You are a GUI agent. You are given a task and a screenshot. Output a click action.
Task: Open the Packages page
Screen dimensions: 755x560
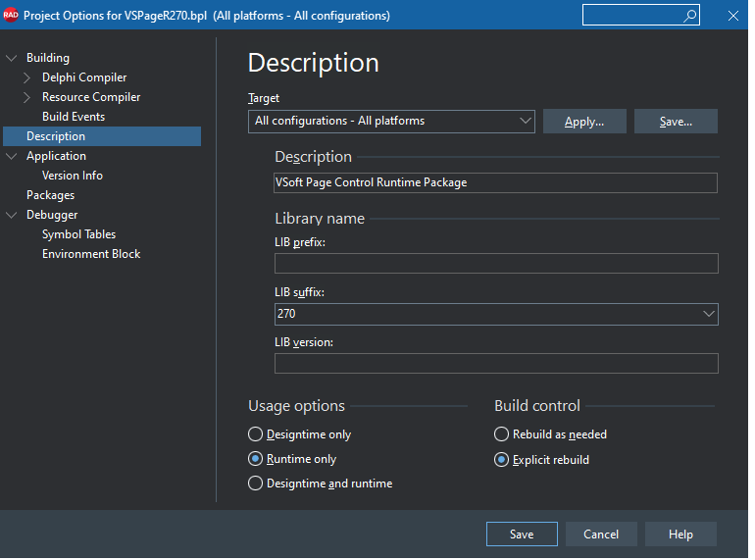coord(51,196)
